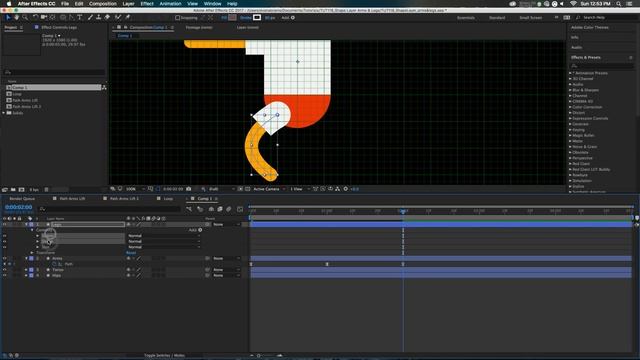Select the Unified Camera tool
This screenshot has width=640, height=360.
[44, 18]
